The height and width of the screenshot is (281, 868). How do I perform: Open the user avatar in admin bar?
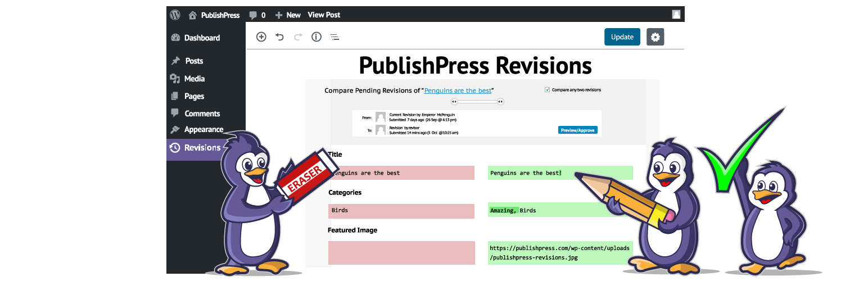pyautogui.click(x=676, y=15)
